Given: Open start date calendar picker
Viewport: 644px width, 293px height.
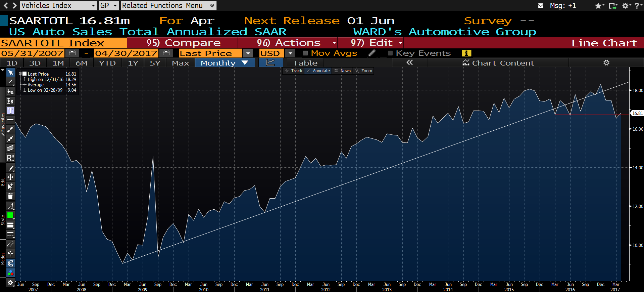Looking at the screenshot, I should point(72,53).
